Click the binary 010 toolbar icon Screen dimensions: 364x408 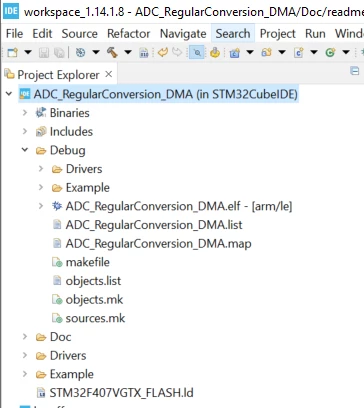(x=144, y=53)
